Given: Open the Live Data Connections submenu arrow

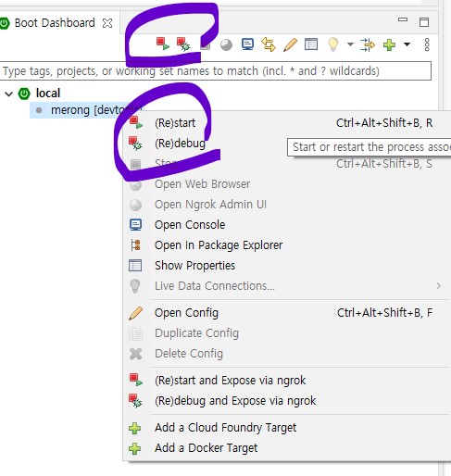Looking at the screenshot, I should [x=438, y=286].
